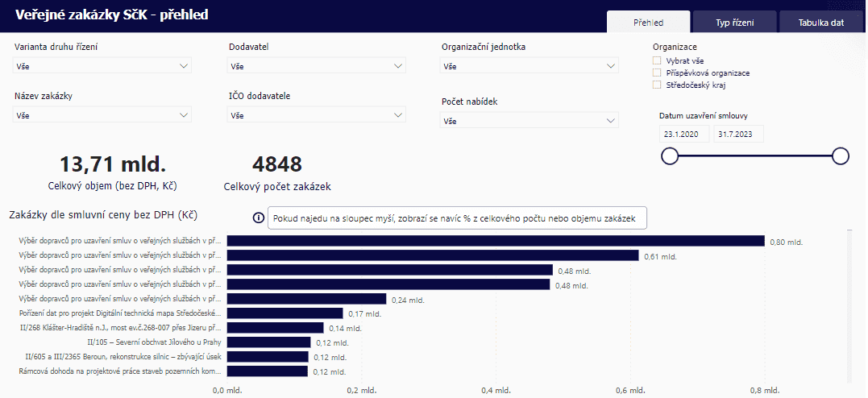Expand the 'Název zakázky' dropdown
The image size is (868, 398).
pyautogui.click(x=102, y=115)
